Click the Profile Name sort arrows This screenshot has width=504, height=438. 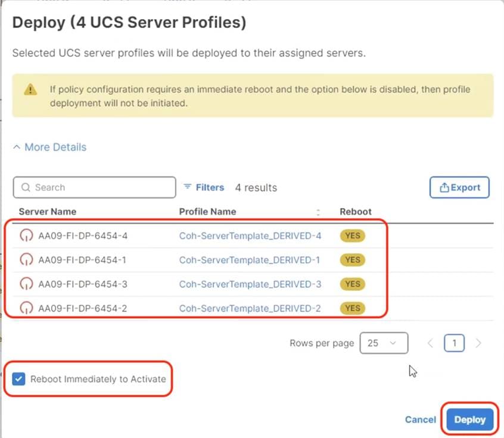pos(318,212)
